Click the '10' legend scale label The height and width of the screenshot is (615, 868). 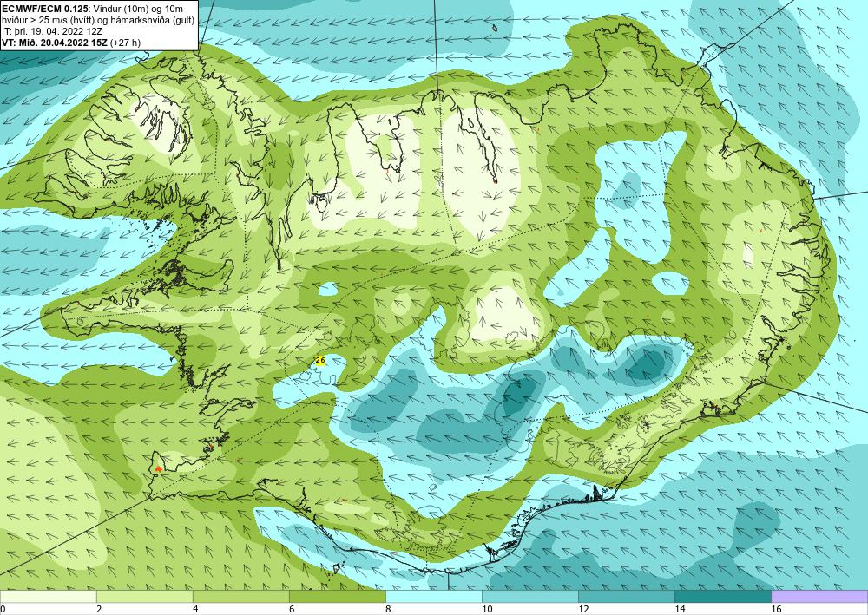tap(487, 609)
